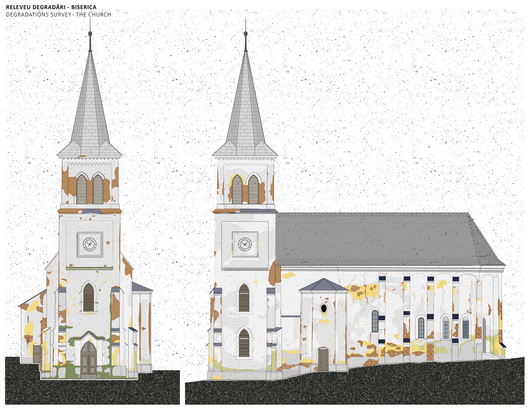
Task: Click the spire finial ball of the left tower
Action: (90, 34)
